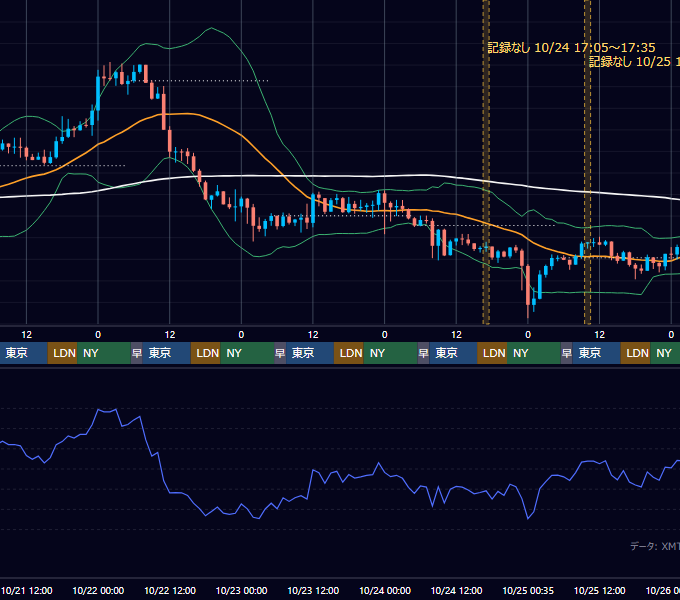
Task: Click the lowest candlestick at 10/25 00:35
Action: coord(528,286)
